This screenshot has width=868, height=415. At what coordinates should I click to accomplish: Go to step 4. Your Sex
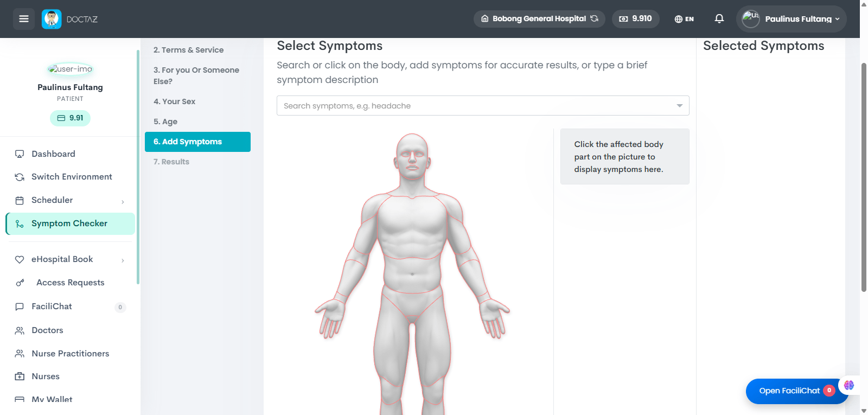(174, 101)
